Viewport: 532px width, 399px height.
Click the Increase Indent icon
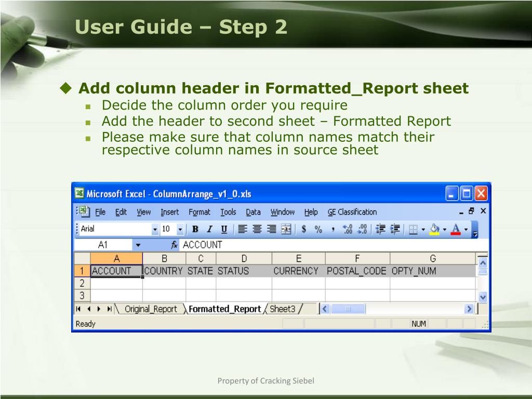coord(395,229)
